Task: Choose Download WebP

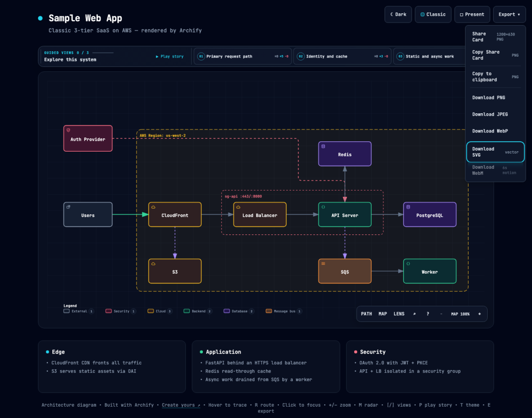Action: point(496,131)
